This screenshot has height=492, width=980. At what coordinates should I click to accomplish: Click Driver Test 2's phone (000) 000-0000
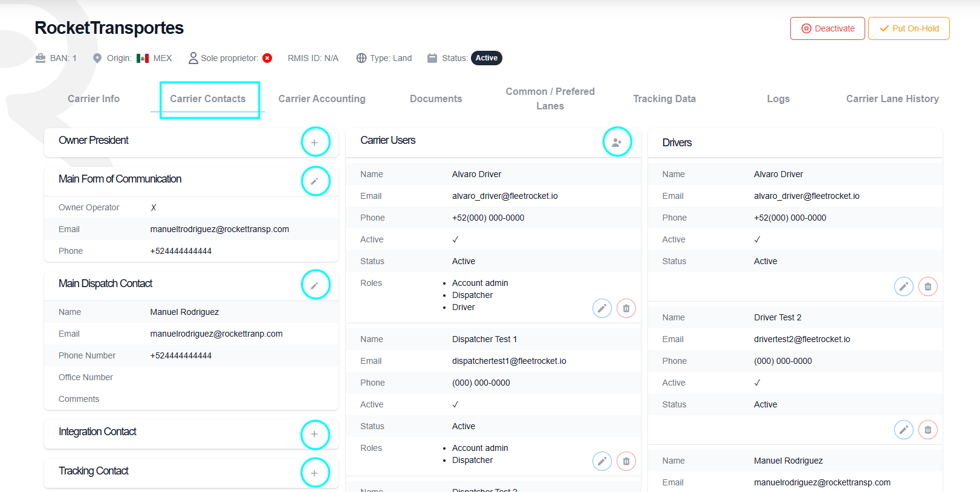pyautogui.click(x=783, y=361)
